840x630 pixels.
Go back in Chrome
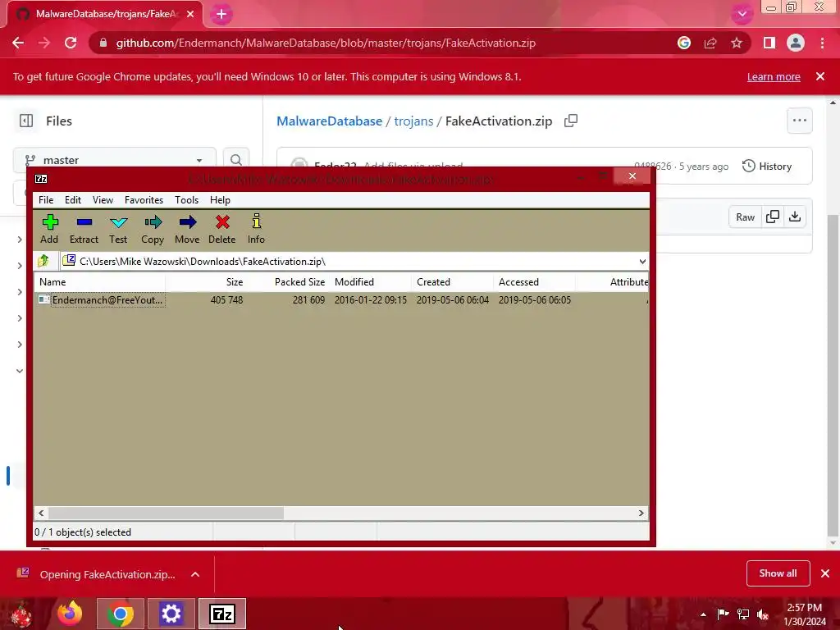[18, 43]
